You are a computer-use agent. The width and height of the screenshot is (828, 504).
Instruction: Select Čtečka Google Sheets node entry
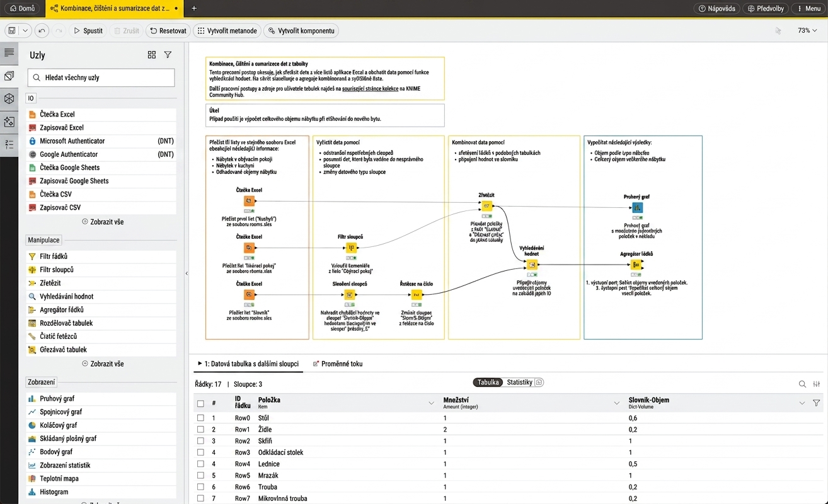(101, 168)
